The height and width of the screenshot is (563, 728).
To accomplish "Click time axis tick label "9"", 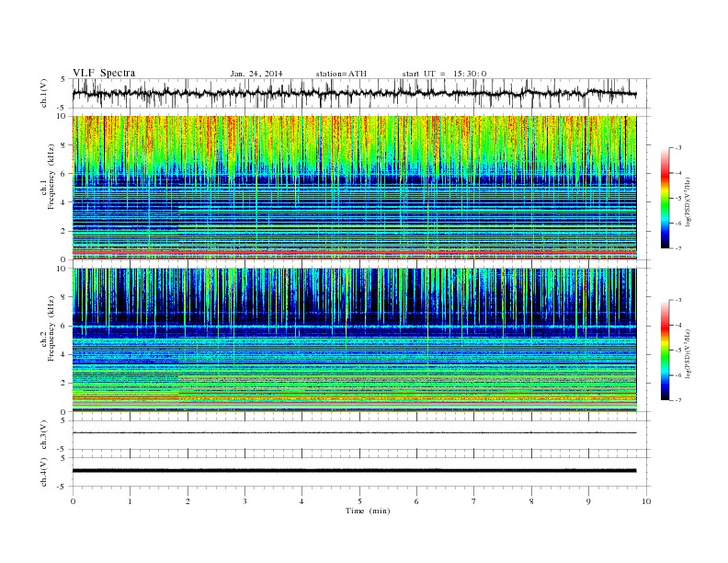I will click(x=588, y=501).
